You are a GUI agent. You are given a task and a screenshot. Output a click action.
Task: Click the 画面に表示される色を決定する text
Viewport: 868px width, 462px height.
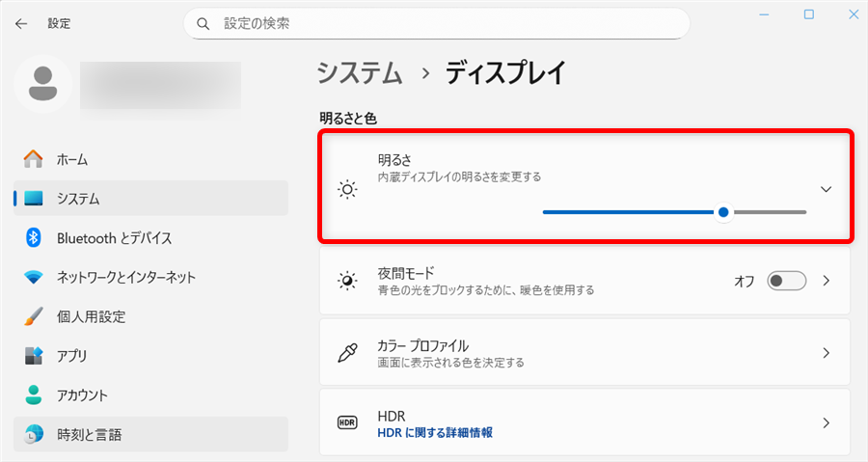pos(450,363)
